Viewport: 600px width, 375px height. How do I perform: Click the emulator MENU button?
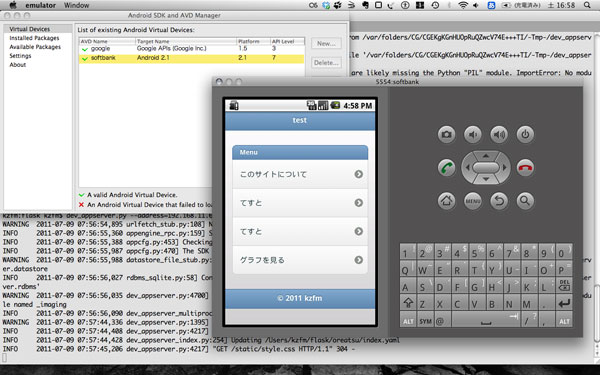coord(473,201)
